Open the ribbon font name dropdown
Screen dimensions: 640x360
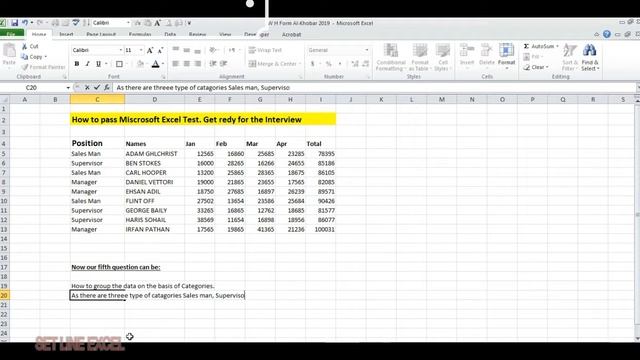tap(121, 50)
